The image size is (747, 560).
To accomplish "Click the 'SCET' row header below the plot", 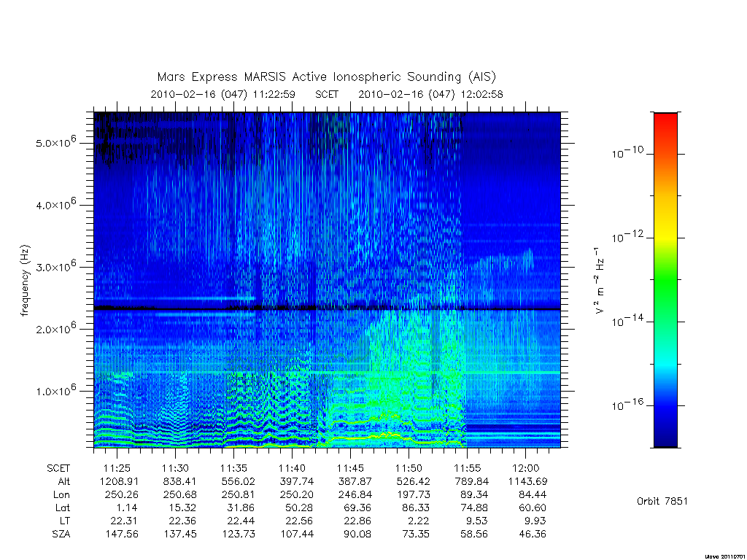I will point(58,468).
